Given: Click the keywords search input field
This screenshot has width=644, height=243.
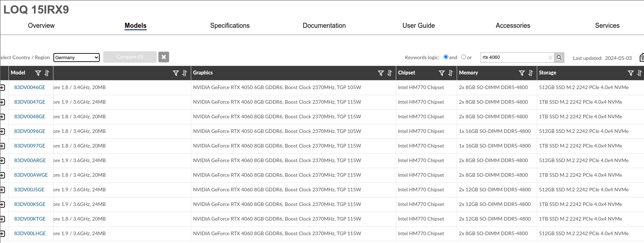Looking at the screenshot, I should coord(514,57).
